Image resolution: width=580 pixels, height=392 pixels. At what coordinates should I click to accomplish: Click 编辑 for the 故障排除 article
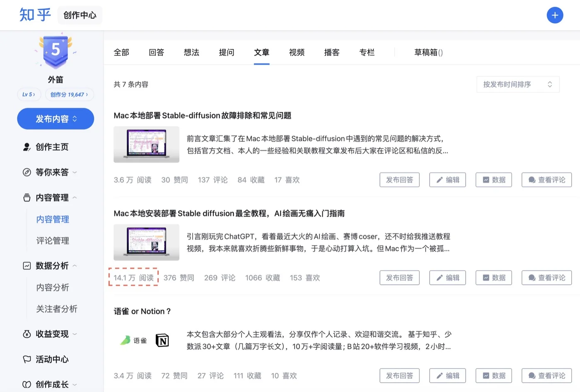(x=447, y=180)
